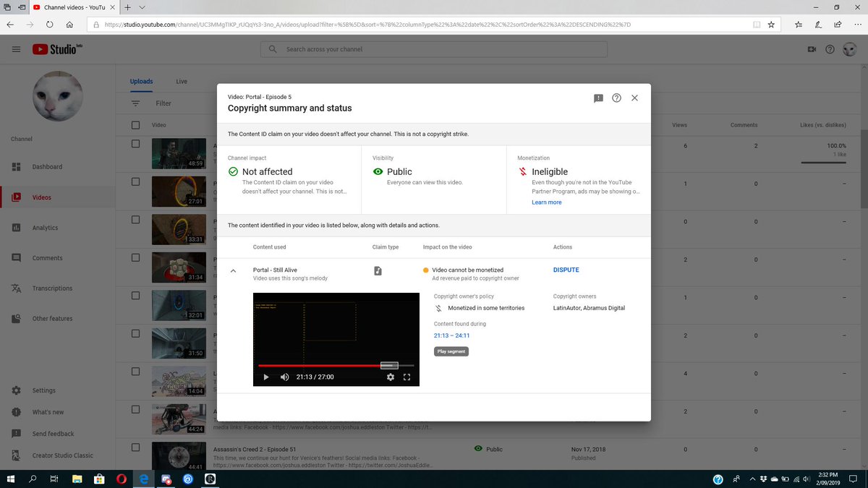Click the YouTube Studio logo
Viewport: 868px width, 488px height.
point(57,49)
